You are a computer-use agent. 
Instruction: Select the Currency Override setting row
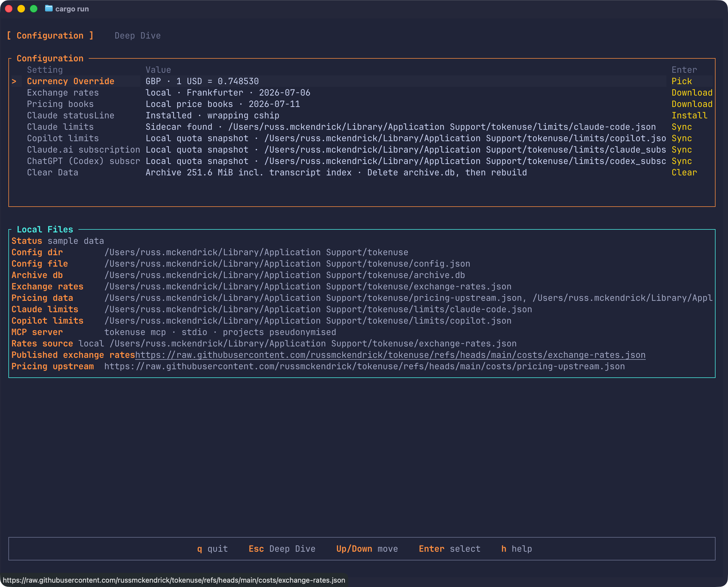pos(362,81)
